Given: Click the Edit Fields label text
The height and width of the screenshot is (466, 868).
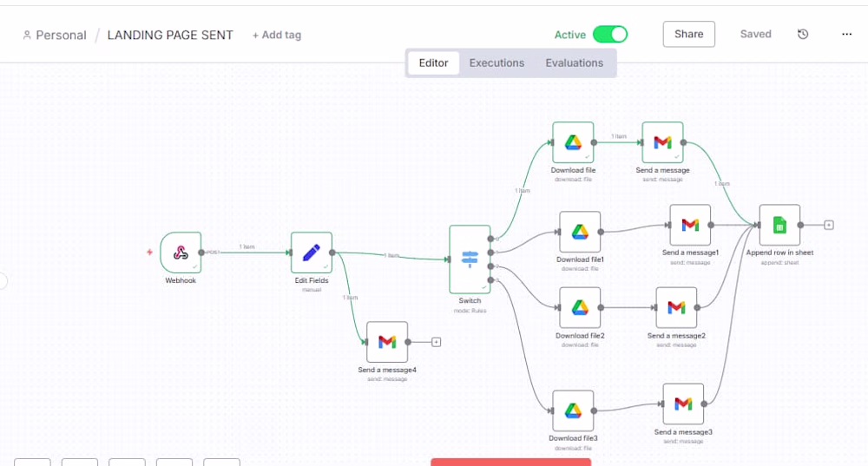Looking at the screenshot, I should pyautogui.click(x=311, y=280).
